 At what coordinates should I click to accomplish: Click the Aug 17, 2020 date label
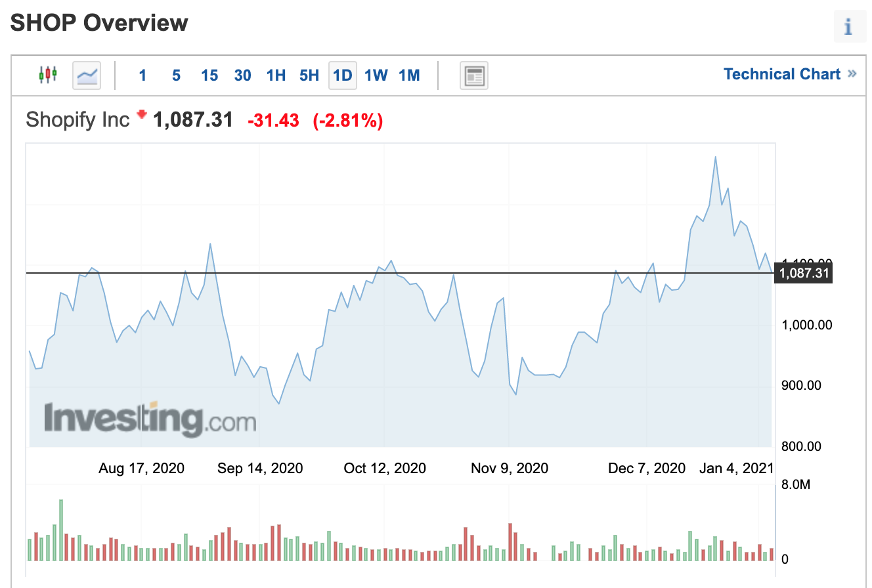(141, 468)
